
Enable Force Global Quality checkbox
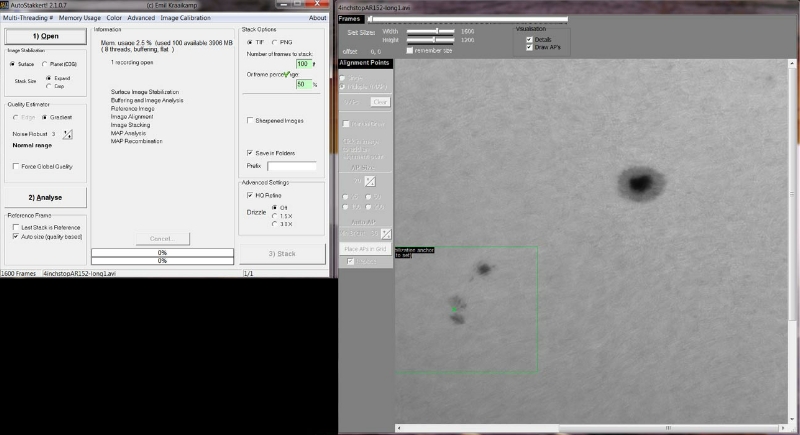coord(15,167)
